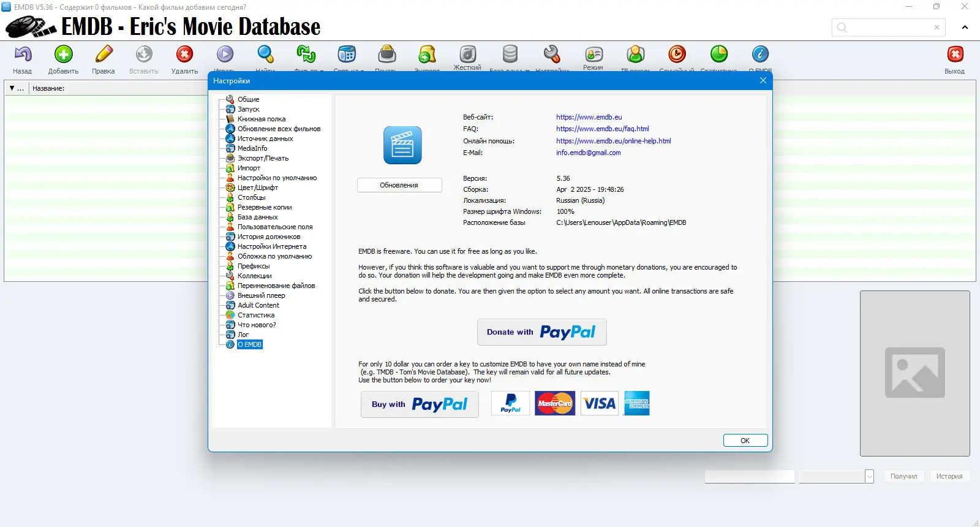The width and height of the screenshot is (980, 527).
Task: Select Префиксы in the settings tree
Action: (254, 266)
